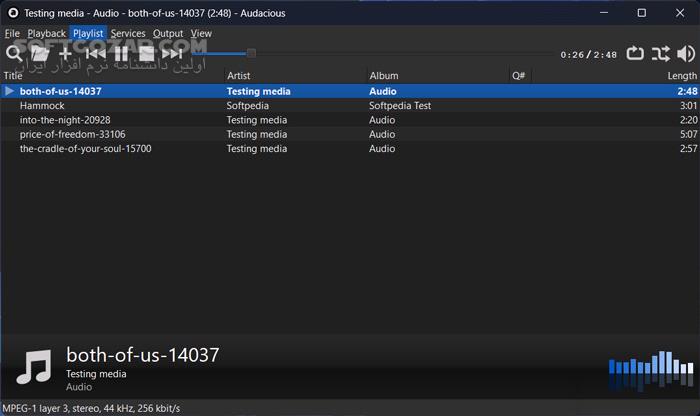Stop playback with the stop button
Viewport: 700px width, 416px height.
[x=146, y=53]
